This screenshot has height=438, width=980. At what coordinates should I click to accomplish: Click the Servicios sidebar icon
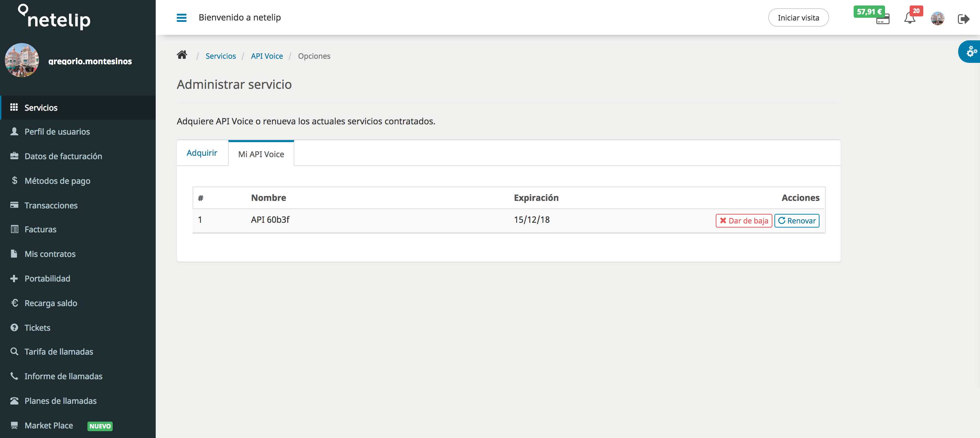point(14,107)
